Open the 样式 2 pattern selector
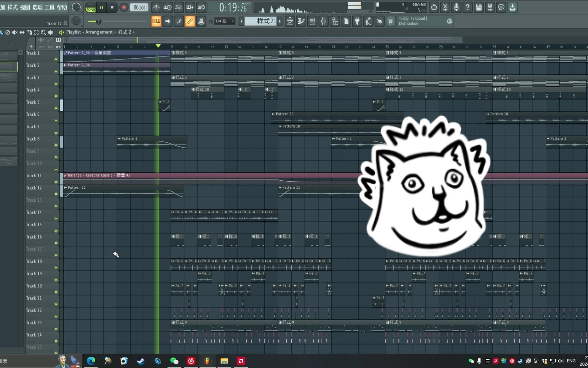This screenshot has height=368, width=588. 260,21
